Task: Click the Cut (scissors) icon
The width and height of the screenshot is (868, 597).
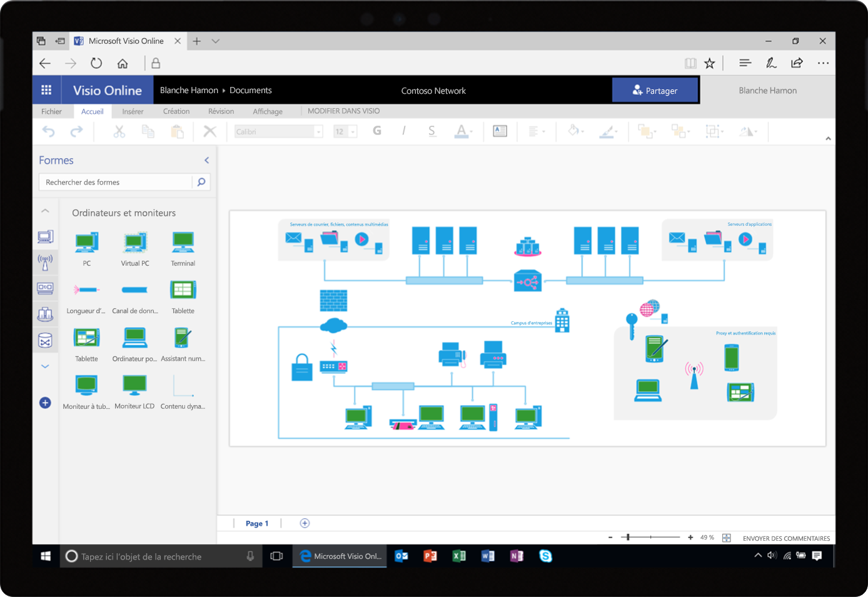Action: [x=119, y=131]
